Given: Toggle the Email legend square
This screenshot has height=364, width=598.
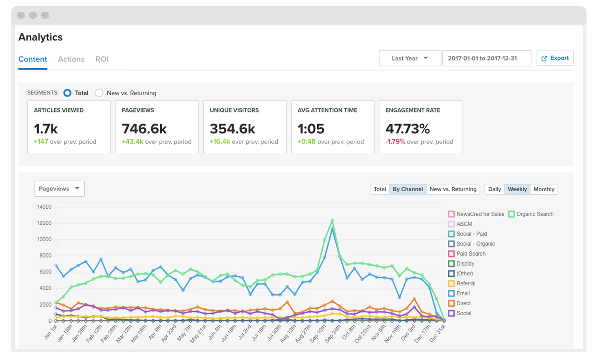Looking at the screenshot, I should pyautogui.click(x=451, y=294).
